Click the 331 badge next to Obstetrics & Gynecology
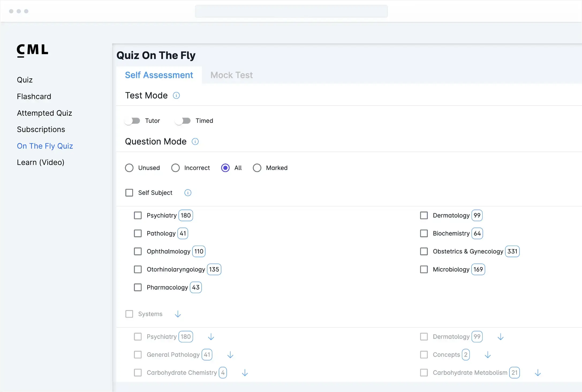582x392 pixels. click(512, 251)
